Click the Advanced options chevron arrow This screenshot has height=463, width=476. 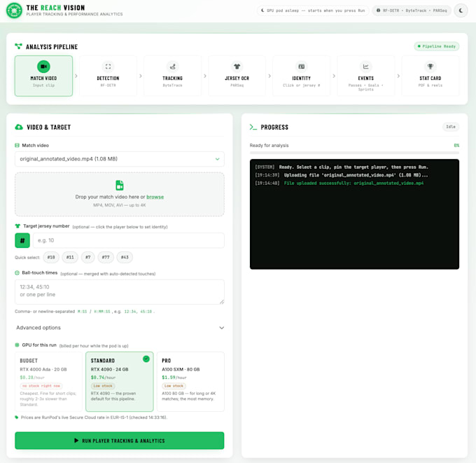pos(222,328)
